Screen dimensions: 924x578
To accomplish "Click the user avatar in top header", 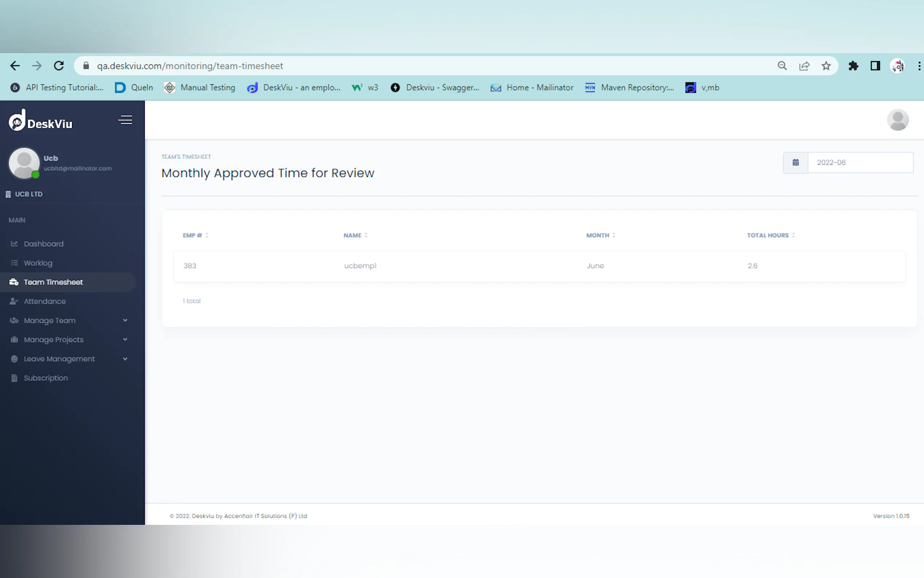I will tap(897, 120).
